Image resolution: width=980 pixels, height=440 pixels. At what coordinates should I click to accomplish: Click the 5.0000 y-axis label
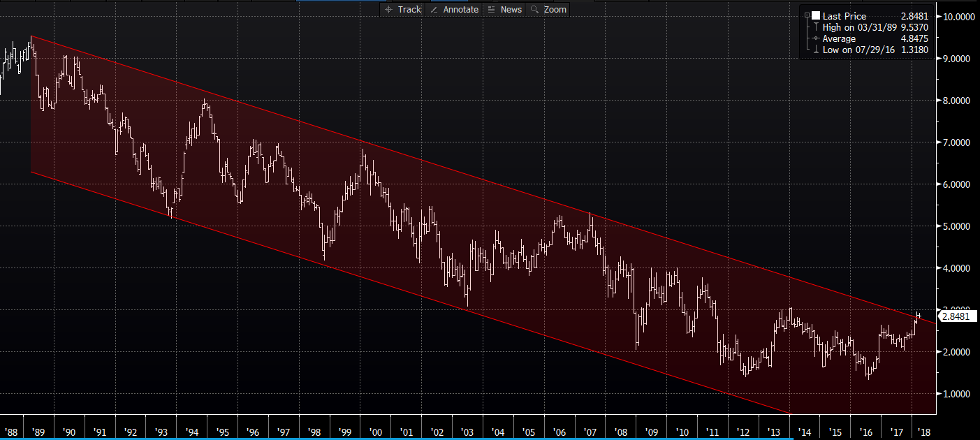[x=957, y=226]
